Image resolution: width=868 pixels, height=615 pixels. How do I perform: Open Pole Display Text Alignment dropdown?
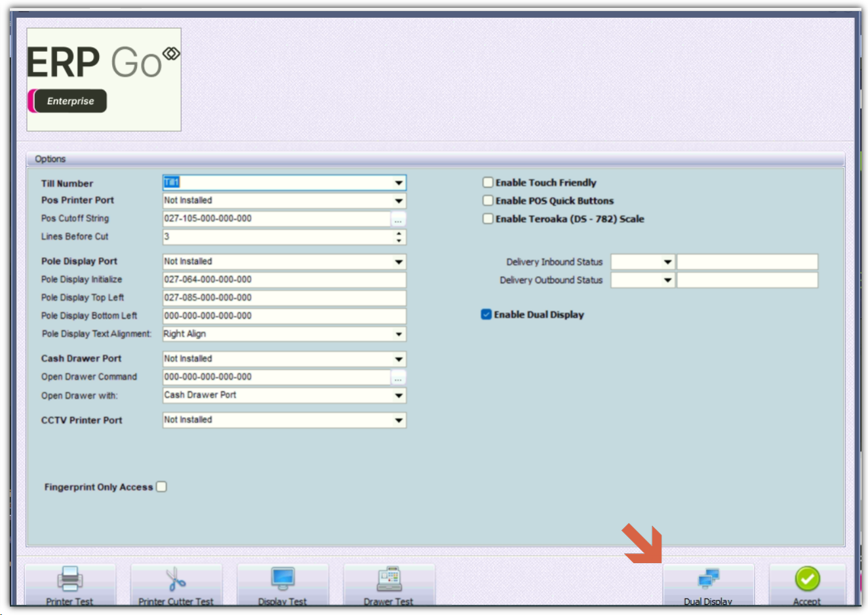coord(399,334)
